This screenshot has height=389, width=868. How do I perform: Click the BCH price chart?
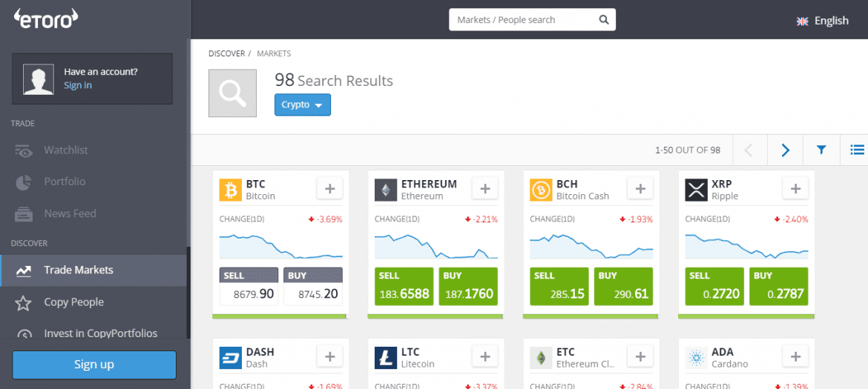591,247
